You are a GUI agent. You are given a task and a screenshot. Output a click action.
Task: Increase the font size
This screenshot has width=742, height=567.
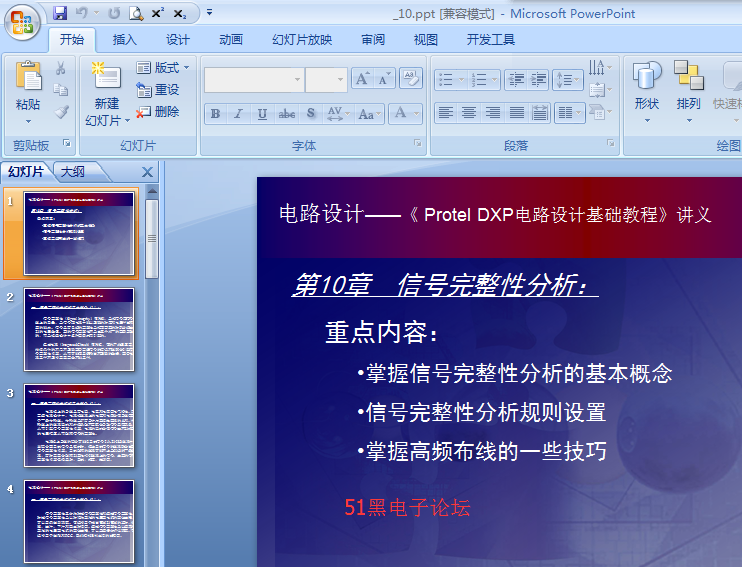(x=362, y=79)
